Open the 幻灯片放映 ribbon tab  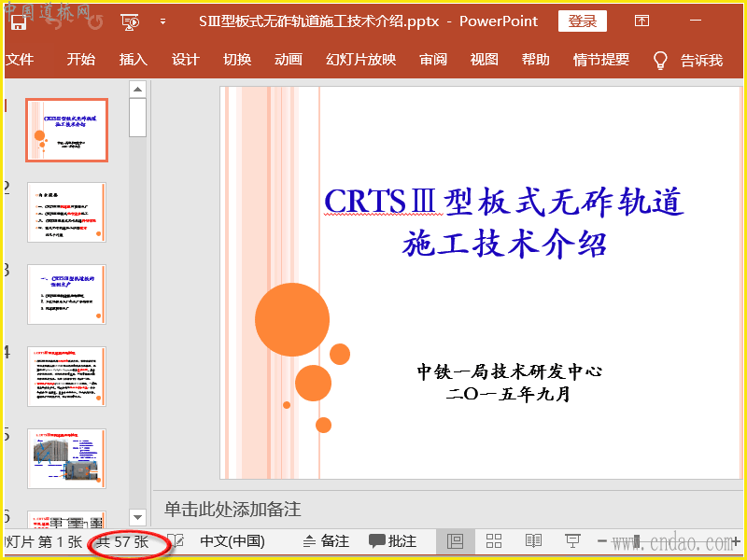coord(360,60)
